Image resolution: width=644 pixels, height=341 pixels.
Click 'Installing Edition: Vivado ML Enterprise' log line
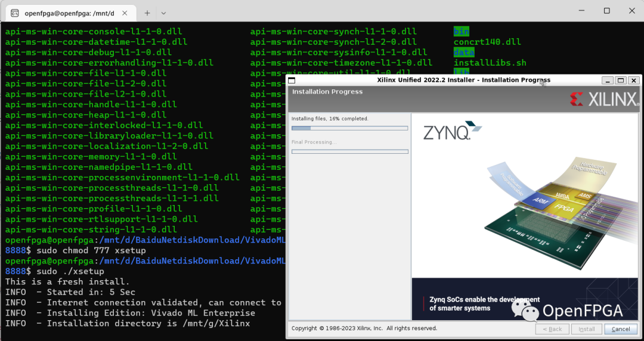130,313
